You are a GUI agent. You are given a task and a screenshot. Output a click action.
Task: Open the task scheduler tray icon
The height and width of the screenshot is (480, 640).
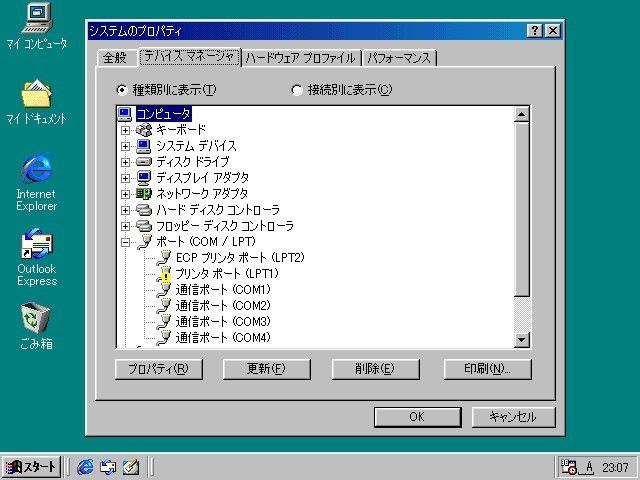point(569,467)
